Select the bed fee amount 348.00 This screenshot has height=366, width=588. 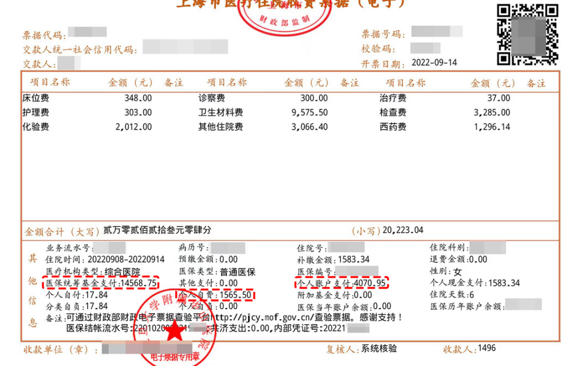[x=138, y=98]
